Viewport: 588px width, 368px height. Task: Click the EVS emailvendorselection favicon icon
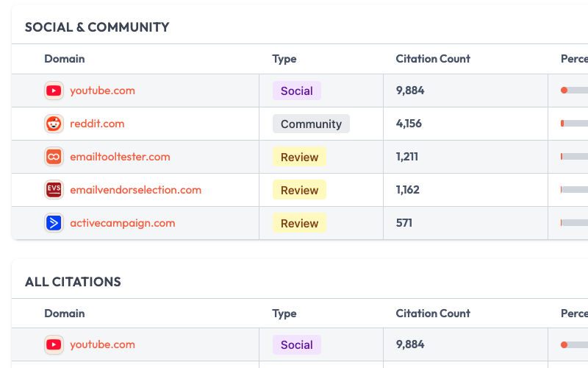coord(54,190)
